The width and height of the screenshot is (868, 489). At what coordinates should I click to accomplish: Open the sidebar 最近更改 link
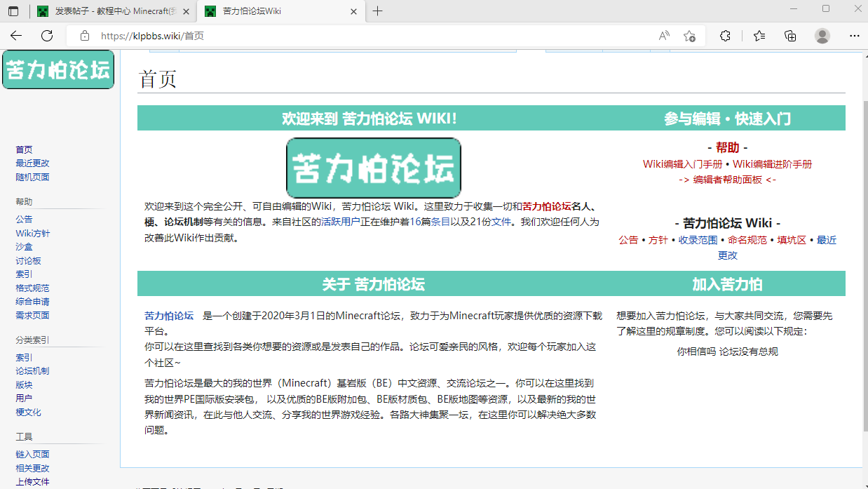(33, 163)
